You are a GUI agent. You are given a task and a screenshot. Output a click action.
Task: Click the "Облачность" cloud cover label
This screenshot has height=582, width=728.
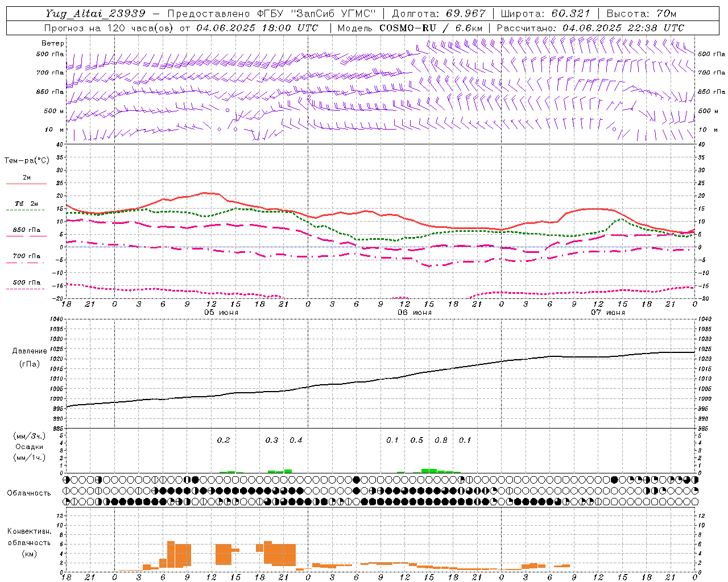(29, 493)
